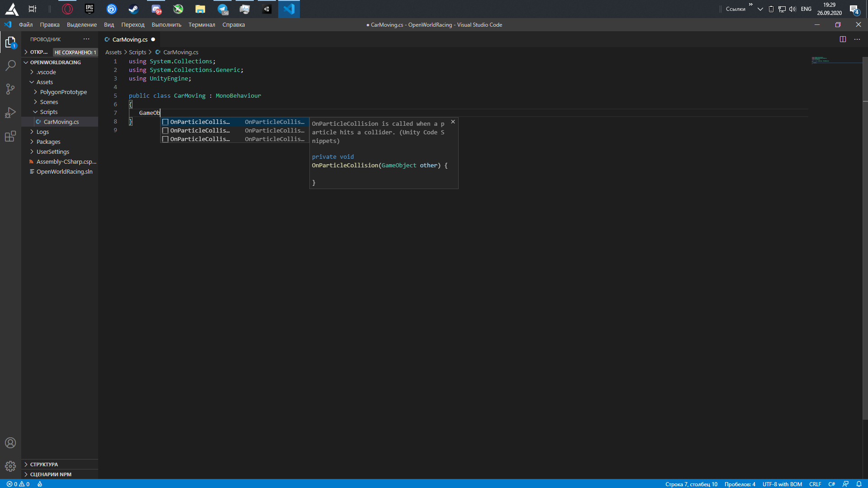The width and height of the screenshot is (868, 488).
Task: Open Opera browser from the taskbar
Action: click(x=67, y=9)
